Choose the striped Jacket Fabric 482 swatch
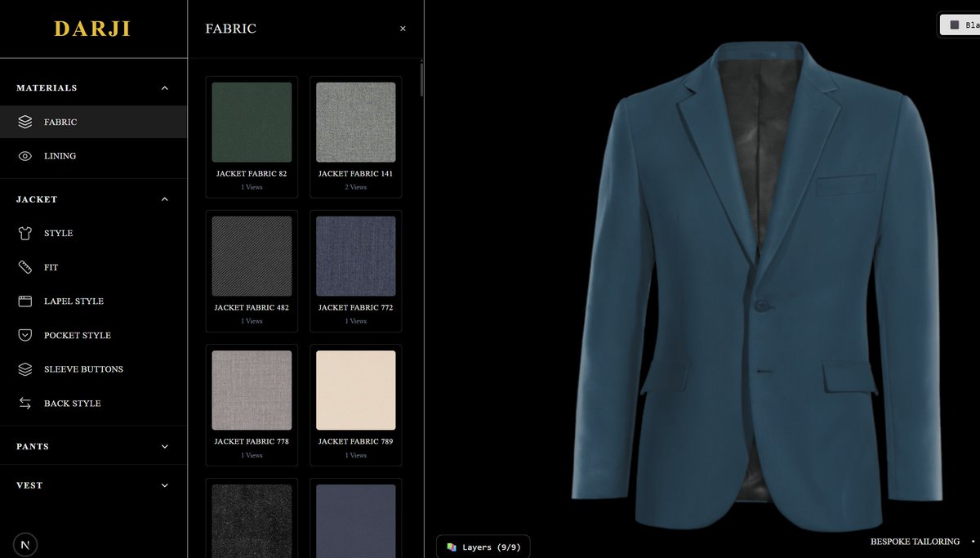The image size is (980, 558). click(x=252, y=256)
